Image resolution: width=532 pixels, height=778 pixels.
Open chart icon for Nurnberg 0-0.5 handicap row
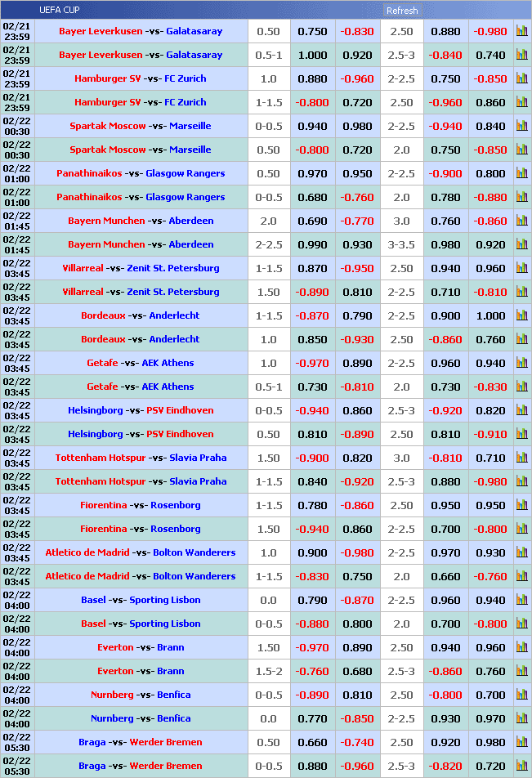[x=522, y=695]
